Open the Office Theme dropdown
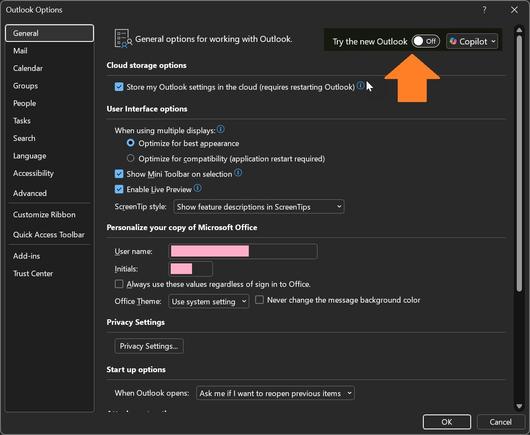Screen dimensions: 530x435 point(209,301)
